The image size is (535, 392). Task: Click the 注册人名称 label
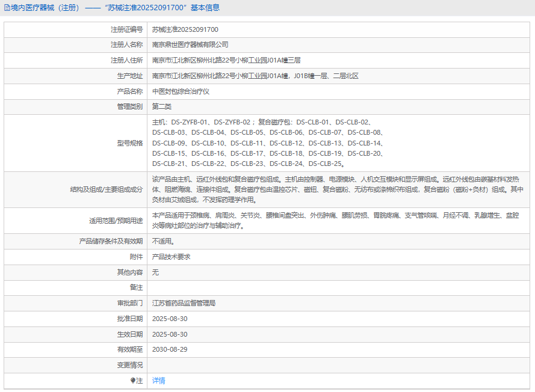coord(126,44)
